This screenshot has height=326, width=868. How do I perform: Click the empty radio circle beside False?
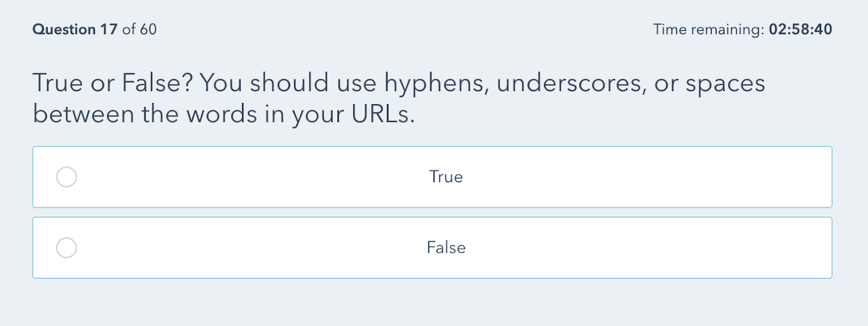66,247
